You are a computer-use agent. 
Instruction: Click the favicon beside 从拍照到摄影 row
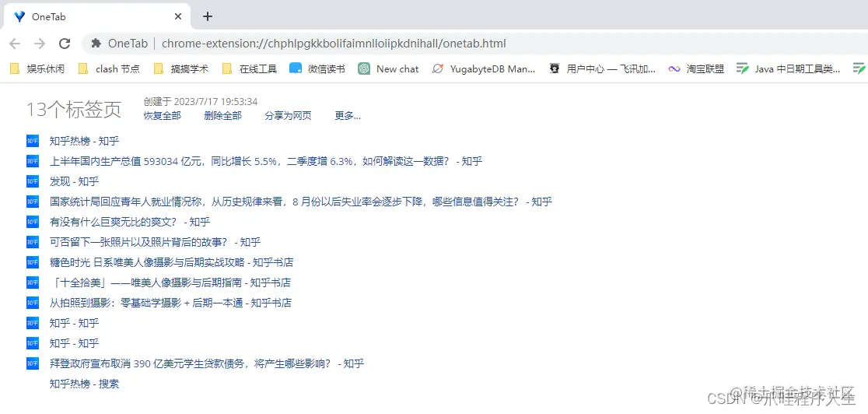33,303
